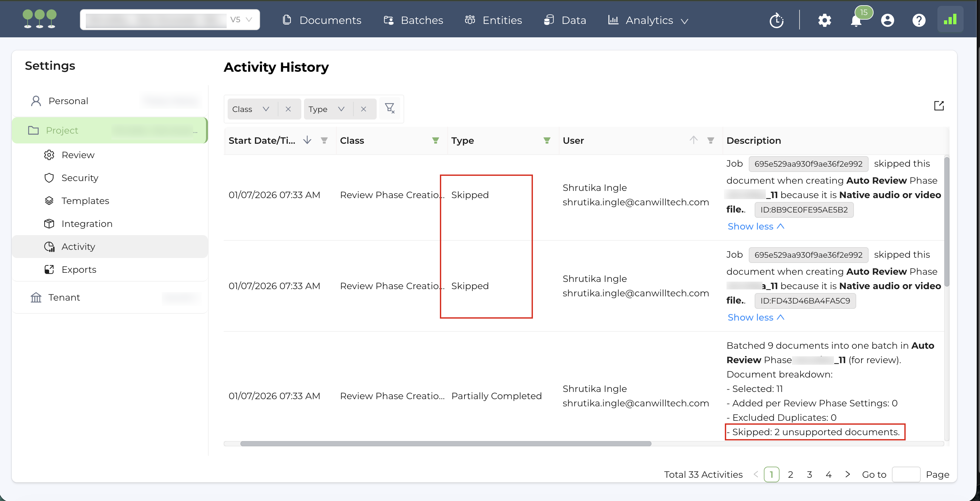Toggle the Type column filter icon
The height and width of the screenshot is (501, 980).
click(547, 141)
